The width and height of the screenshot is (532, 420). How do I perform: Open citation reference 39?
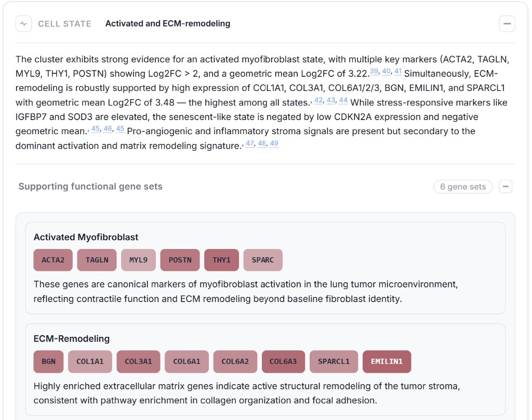374,72
